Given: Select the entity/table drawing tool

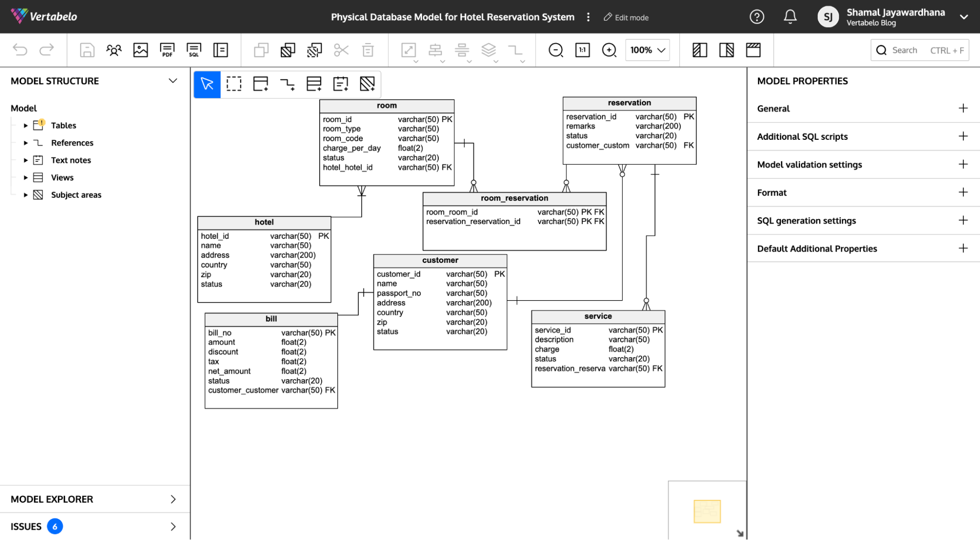Looking at the screenshot, I should pyautogui.click(x=260, y=83).
